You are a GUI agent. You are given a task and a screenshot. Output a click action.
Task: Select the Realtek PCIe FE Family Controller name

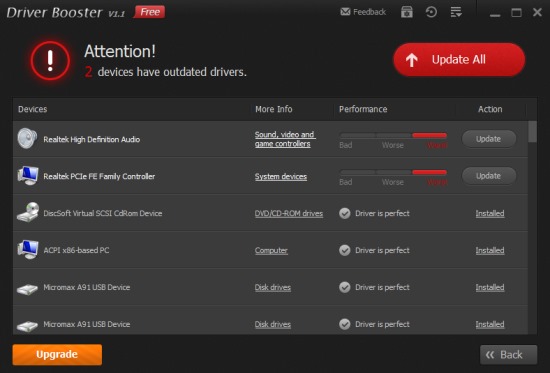[99, 176]
